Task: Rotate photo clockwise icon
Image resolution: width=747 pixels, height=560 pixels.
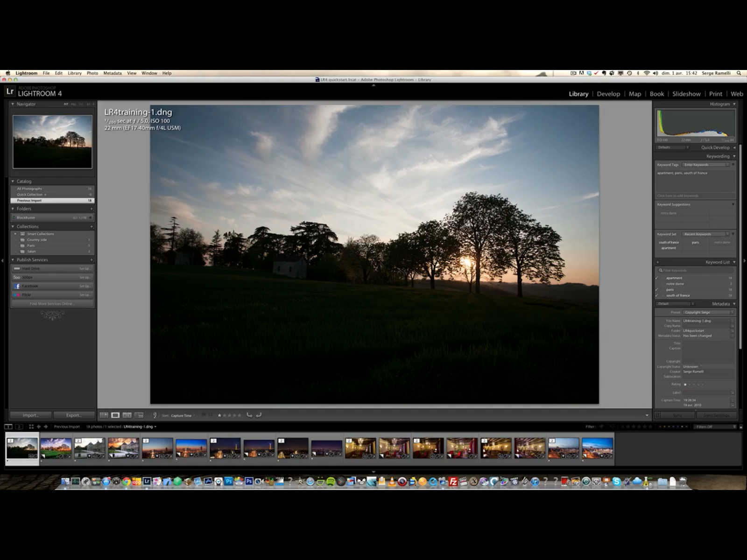Action: [x=259, y=415]
